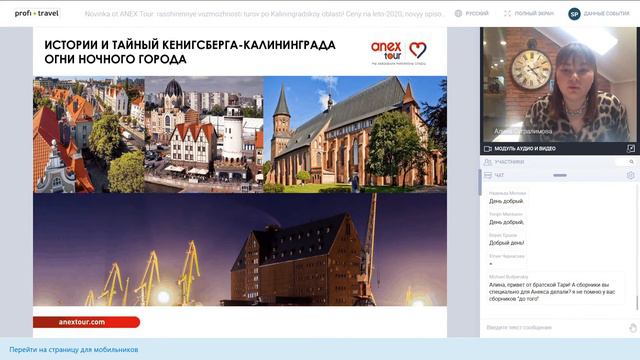Open Данные события event details
Viewport: 640px width, 360px height.
pos(607,13)
